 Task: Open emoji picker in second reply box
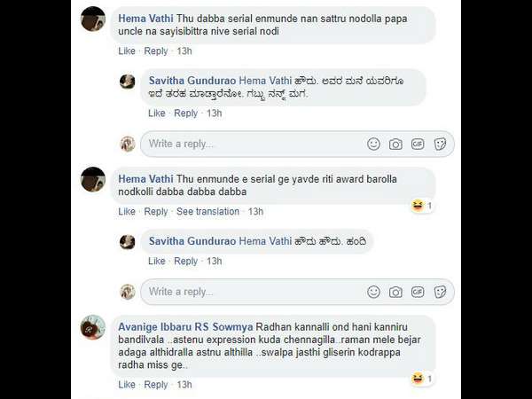(x=373, y=292)
